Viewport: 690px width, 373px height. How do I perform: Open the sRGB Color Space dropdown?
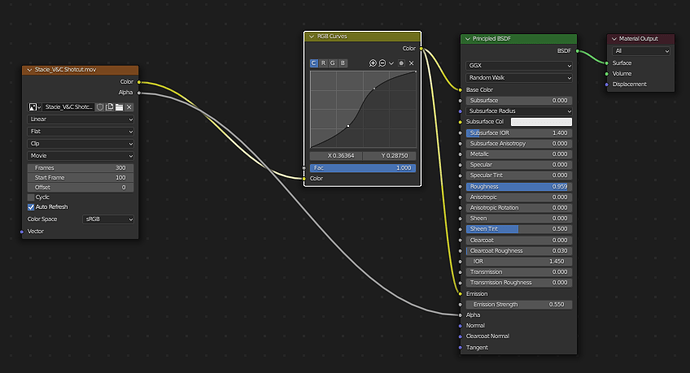(x=108, y=219)
